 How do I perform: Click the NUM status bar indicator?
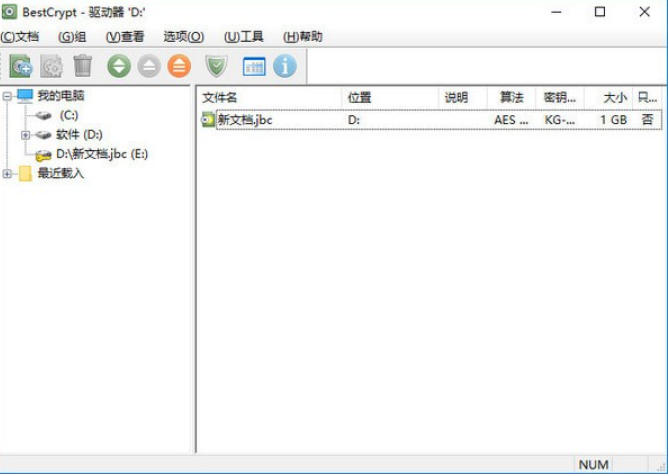point(593,464)
